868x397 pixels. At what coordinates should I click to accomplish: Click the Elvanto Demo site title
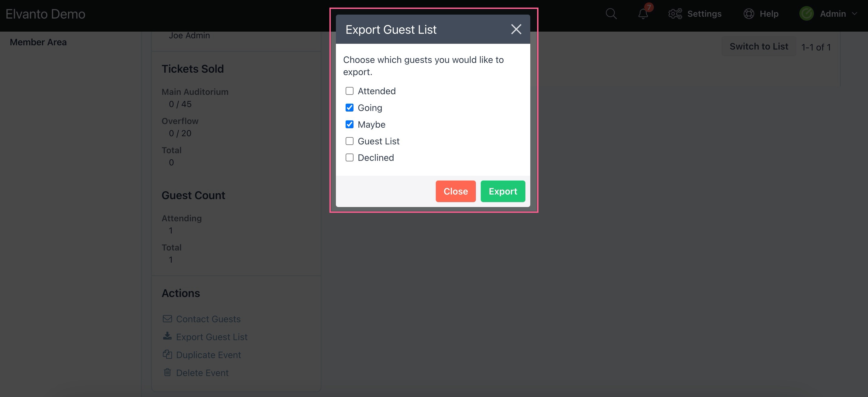(46, 14)
